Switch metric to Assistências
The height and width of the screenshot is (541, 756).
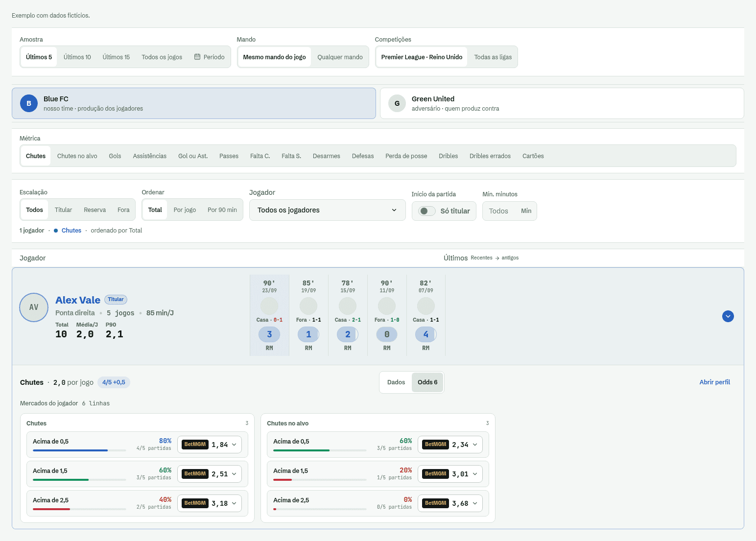(x=150, y=156)
